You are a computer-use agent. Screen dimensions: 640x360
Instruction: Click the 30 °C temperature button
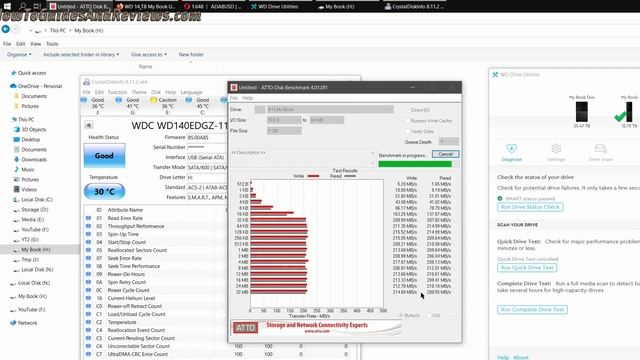tap(104, 191)
